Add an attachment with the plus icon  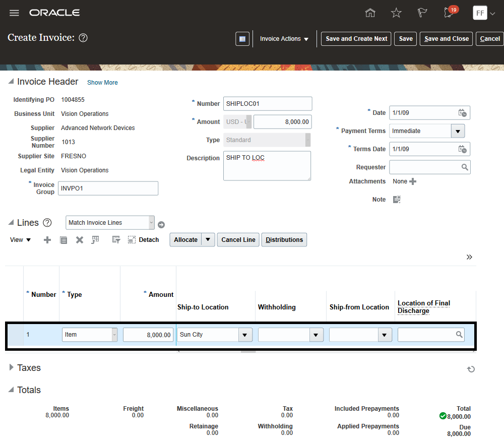[413, 181]
